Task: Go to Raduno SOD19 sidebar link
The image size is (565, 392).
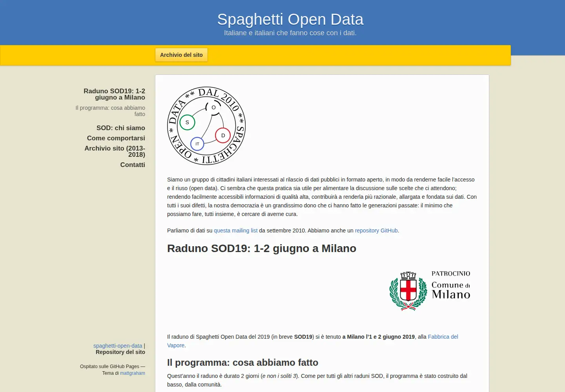Action: click(114, 94)
